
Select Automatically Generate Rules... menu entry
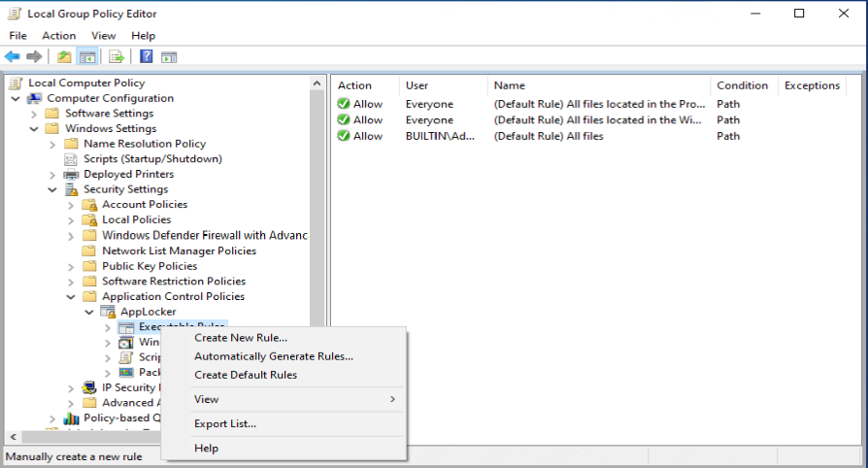pyautogui.click(x=274, y=356)
